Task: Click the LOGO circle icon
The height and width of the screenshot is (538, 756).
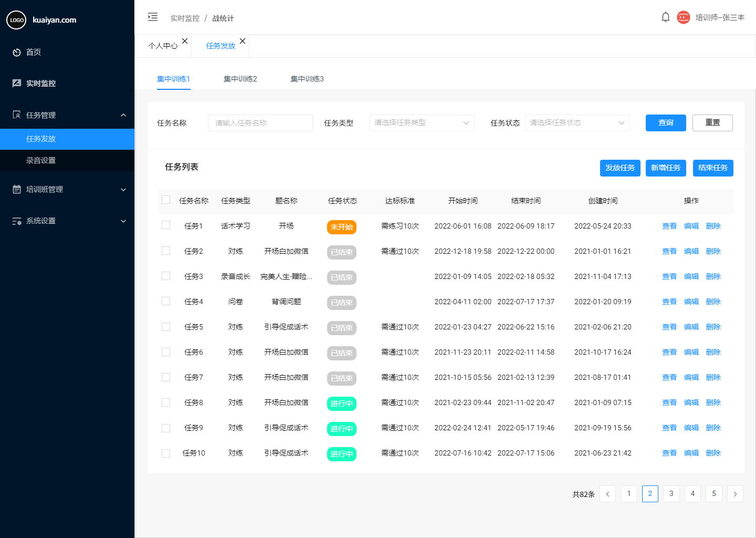Action: coord(16,20)
